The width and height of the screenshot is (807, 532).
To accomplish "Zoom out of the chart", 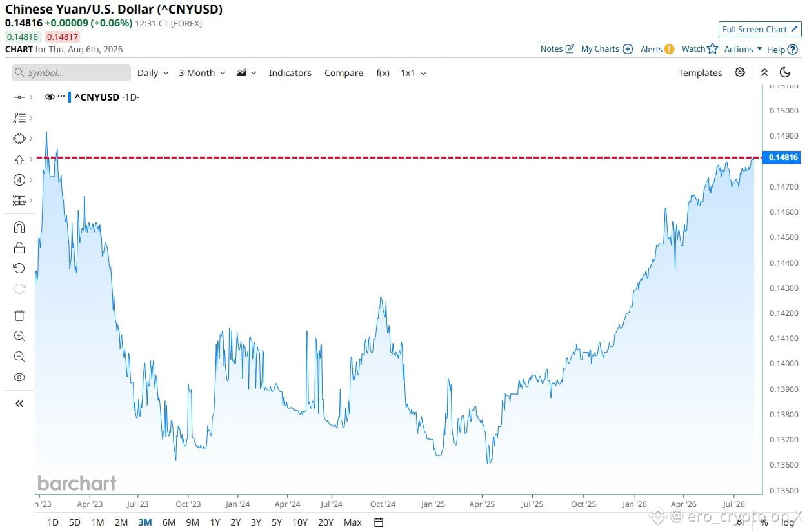I will pos(19,357).
